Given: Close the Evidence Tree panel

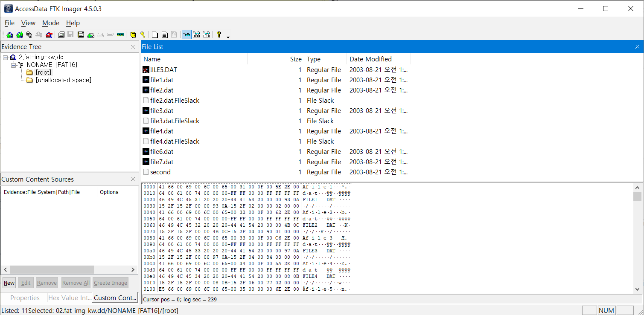Looking at the screenshot, I should (133, 47).
